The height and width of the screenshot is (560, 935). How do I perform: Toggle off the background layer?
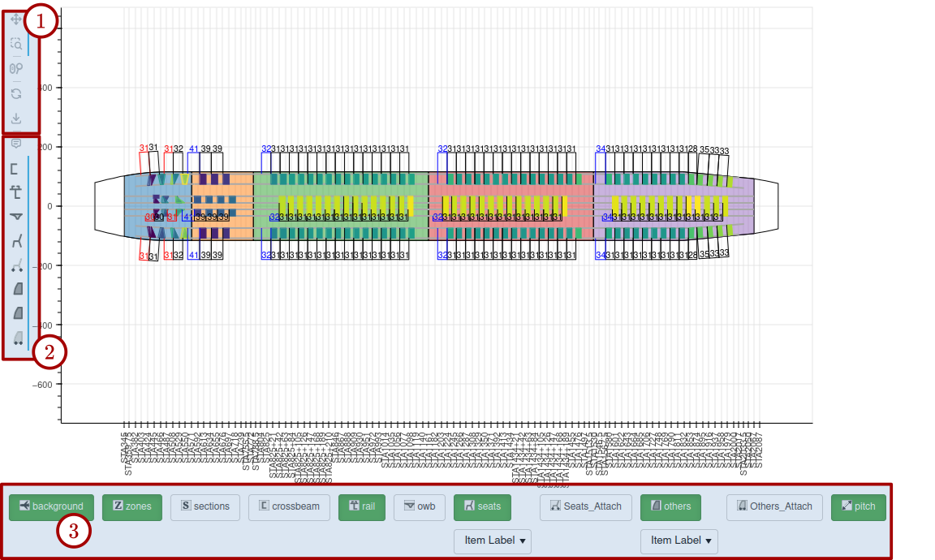click(x=51, y=506)
